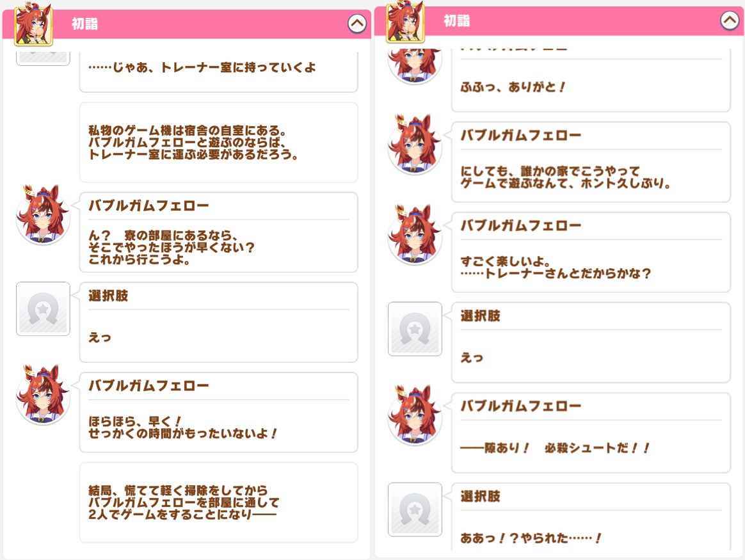745x560 pixels.
Task: Collapse the right 初詣 panel with chevron
Action: pyautogui.click(x=730, y=20)
